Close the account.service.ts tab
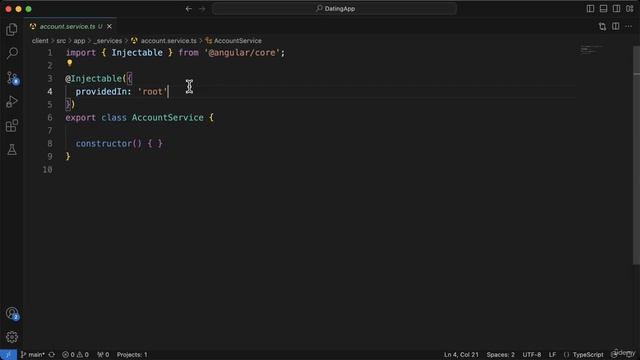The width and height of the screenshot is (640, 360). pos(109,27)
